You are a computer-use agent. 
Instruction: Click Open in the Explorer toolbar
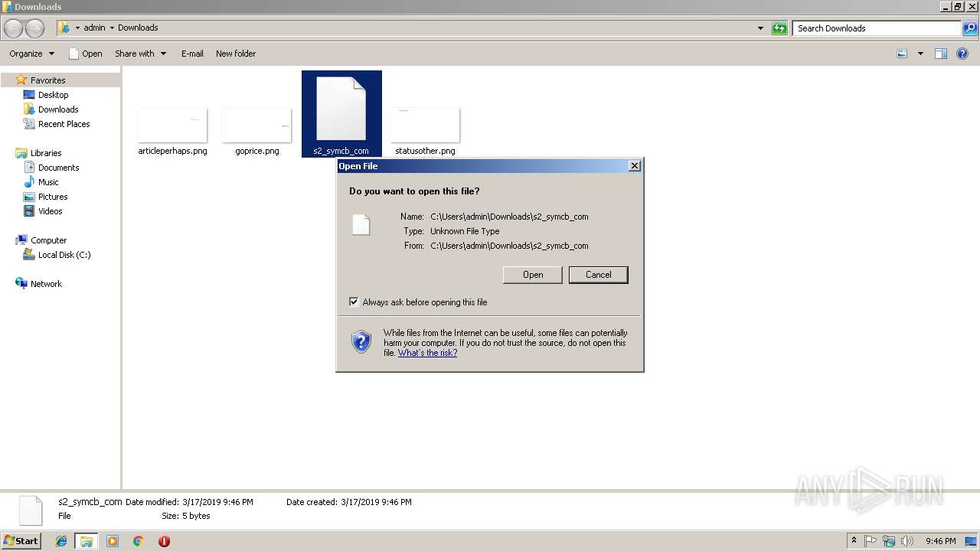(85, 54)
